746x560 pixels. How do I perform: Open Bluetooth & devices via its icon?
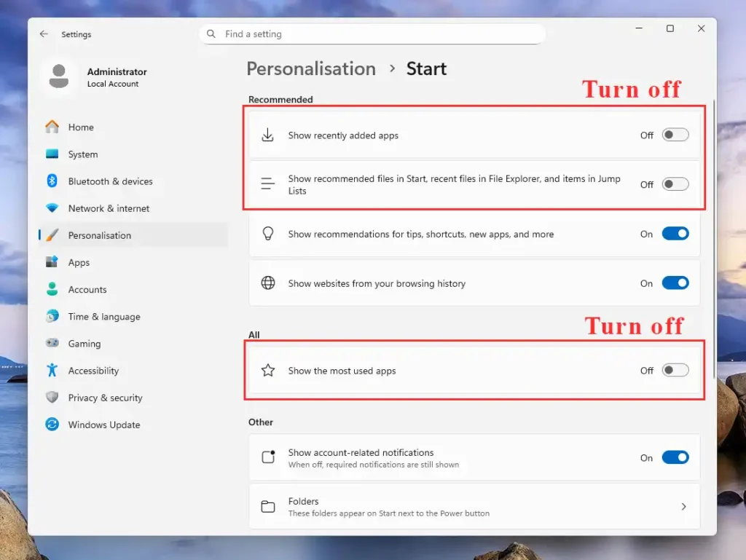click(x=52, y=181)
